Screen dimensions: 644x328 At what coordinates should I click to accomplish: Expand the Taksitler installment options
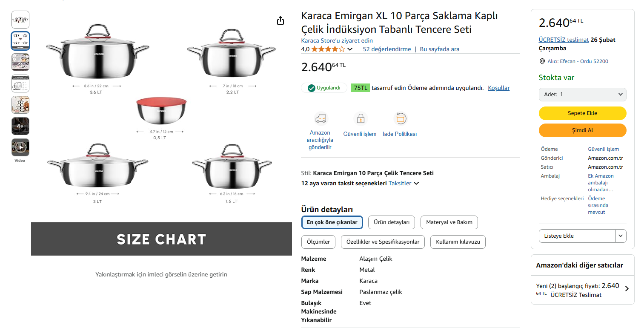[x=404, y=183]
